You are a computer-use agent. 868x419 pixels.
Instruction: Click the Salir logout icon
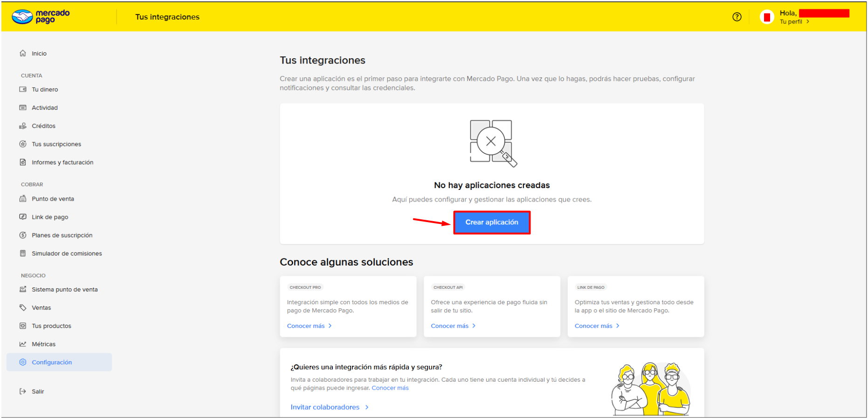pos(23,391)
